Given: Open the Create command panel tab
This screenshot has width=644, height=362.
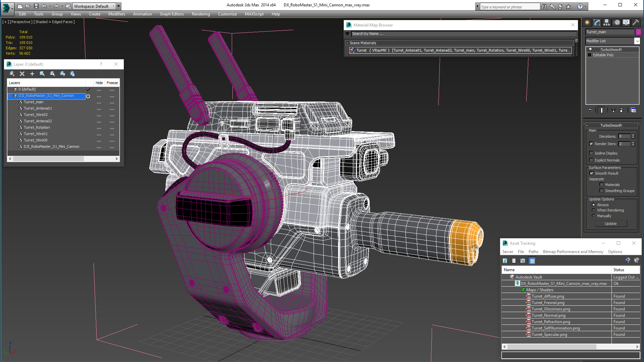Looking at the screenshot, I should [x=587, y=22].
